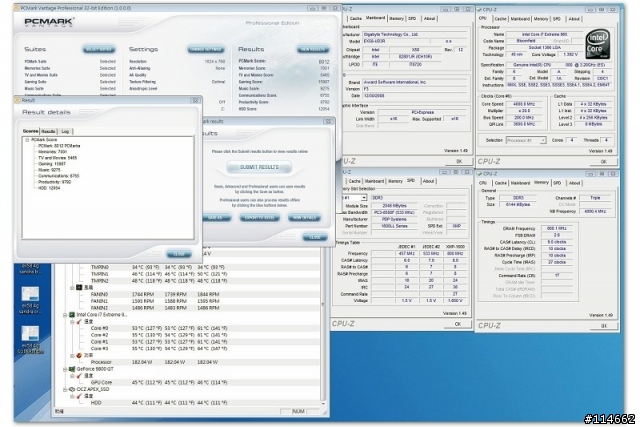
Task: Click the DRAM Frequency value in Memory window
Action: pos(557,229)
